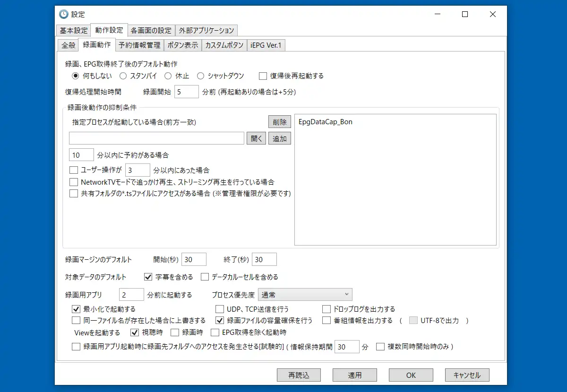Image resolution: width=567 pixels, height=392 pixels.
Task: Click the OK button
Action: pos(411,375)
